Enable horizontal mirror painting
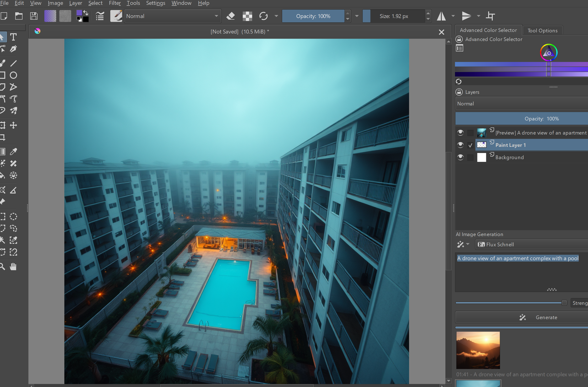 441,16
